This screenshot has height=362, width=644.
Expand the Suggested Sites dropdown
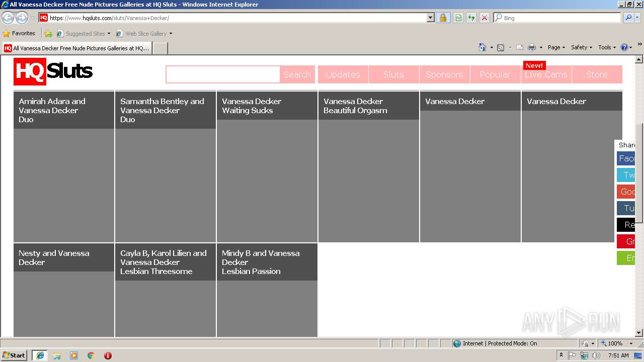tap(109, 34)
